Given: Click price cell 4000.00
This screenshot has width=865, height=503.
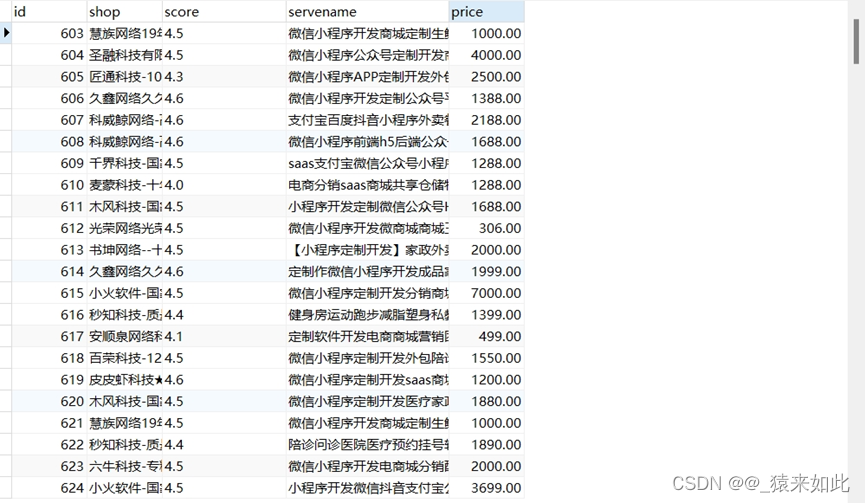Looking at the screenshot, I should [487, 55].
